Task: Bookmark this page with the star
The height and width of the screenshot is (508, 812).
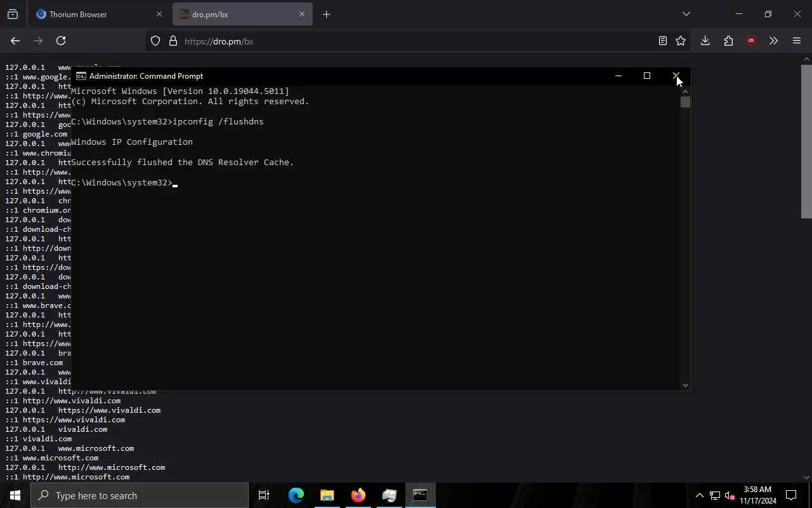Action: pos(681,41)
